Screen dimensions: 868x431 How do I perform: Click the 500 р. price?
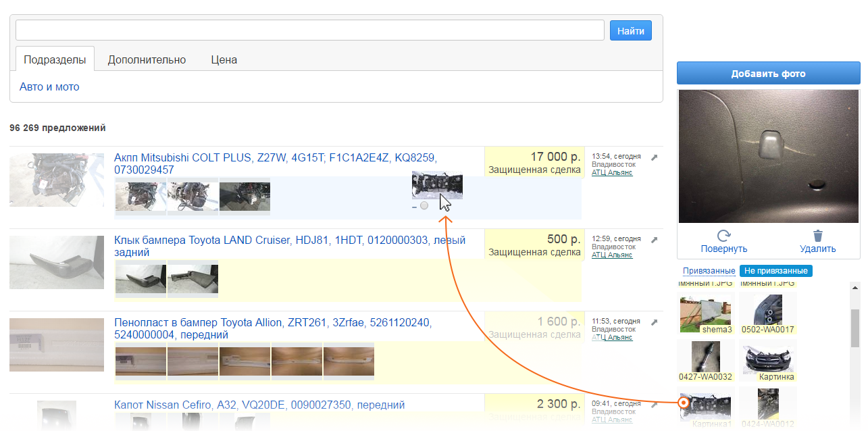pos(563,239)
